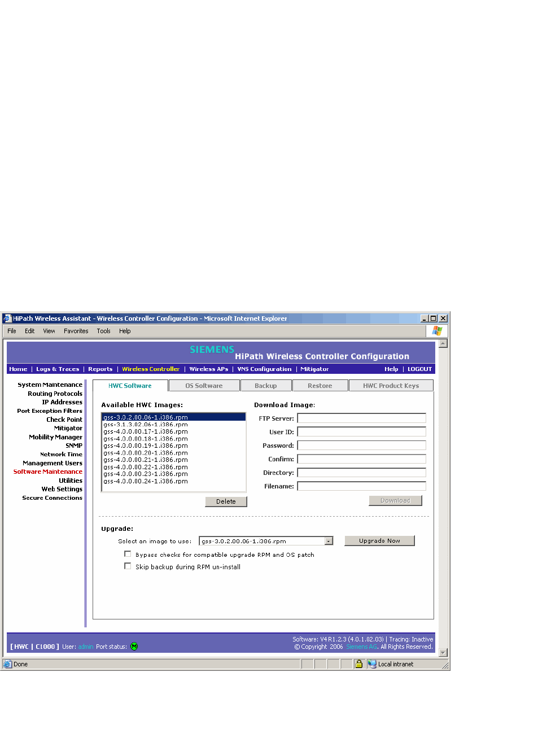Select gss-4.0.0.00.20-1.i386.rpm in image list
The height and width of the screenshot is (742, 560).
146,453
